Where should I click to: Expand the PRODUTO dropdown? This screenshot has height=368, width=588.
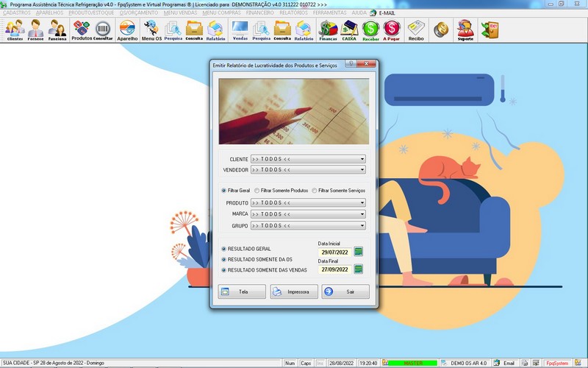click(362, 202)
